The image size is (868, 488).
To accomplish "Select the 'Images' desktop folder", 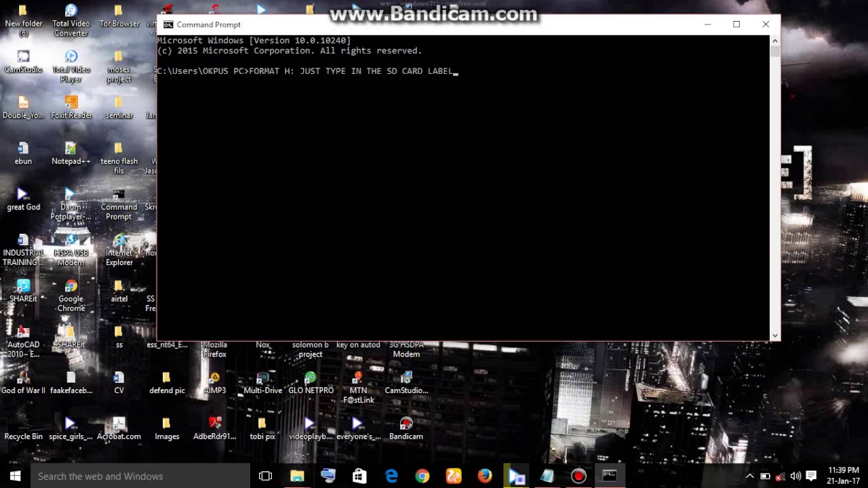I will point(167,429).
